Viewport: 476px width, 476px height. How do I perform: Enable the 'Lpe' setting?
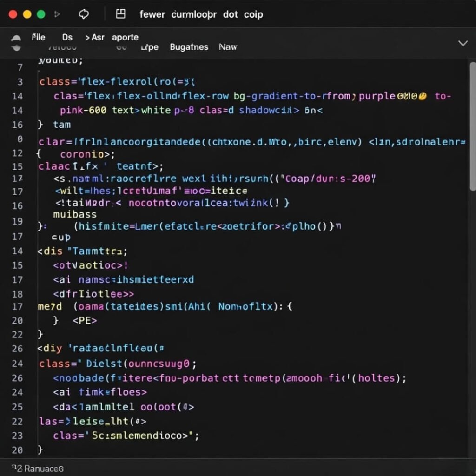150,47
